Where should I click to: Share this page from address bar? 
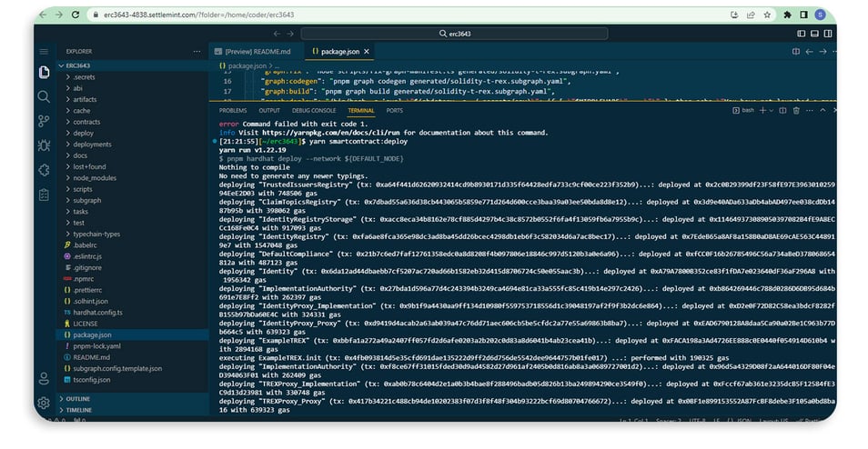pos(751,15)
